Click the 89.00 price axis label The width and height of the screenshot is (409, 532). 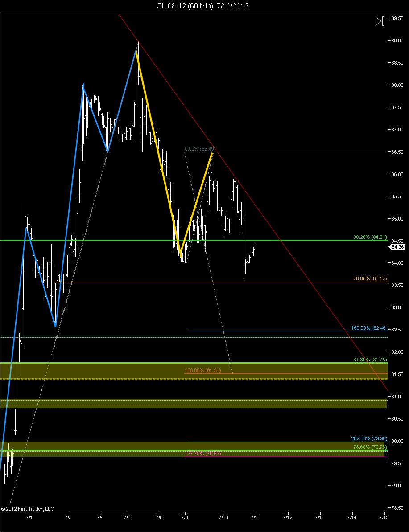397,41
